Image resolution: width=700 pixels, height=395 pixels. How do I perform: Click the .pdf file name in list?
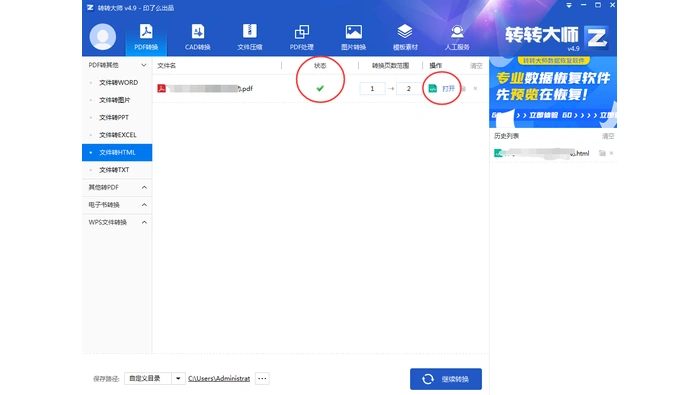(210, 88)
